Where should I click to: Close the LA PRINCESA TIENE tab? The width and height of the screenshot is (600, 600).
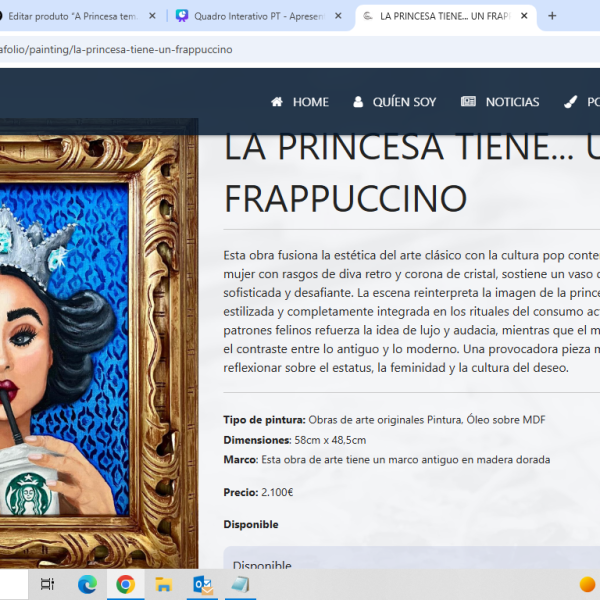tap(524, 16)
